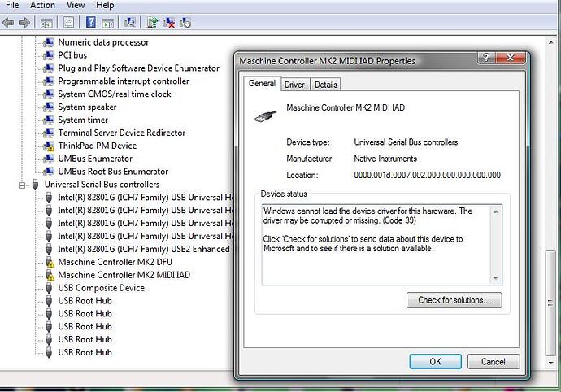Collapse the Universal Serial Bus controllers node
The width and height of the screenshot is (561, 392).
pos(22,185)
